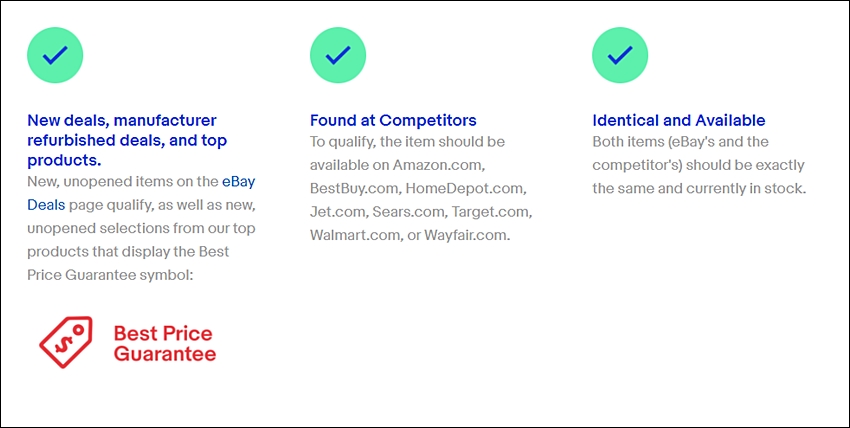The height and width of the screenshot is (428, 850).
Task: Click the red Best Price Guarantee label text
Action: click(165, 343)
